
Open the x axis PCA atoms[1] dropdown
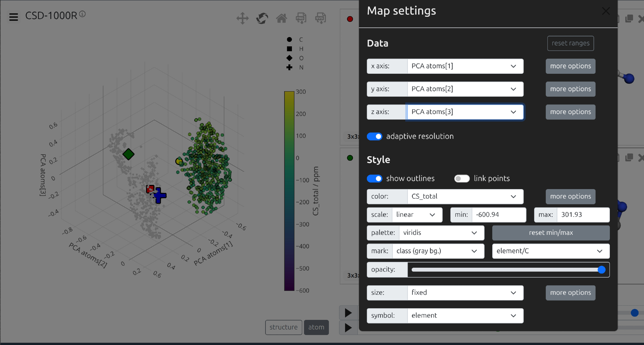coord(465,66)
